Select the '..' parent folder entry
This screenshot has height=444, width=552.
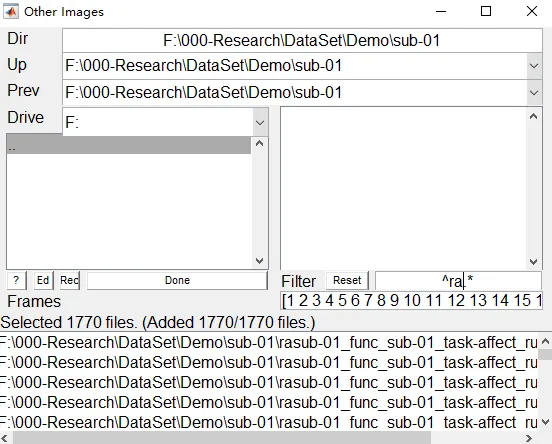click(129, 145)
